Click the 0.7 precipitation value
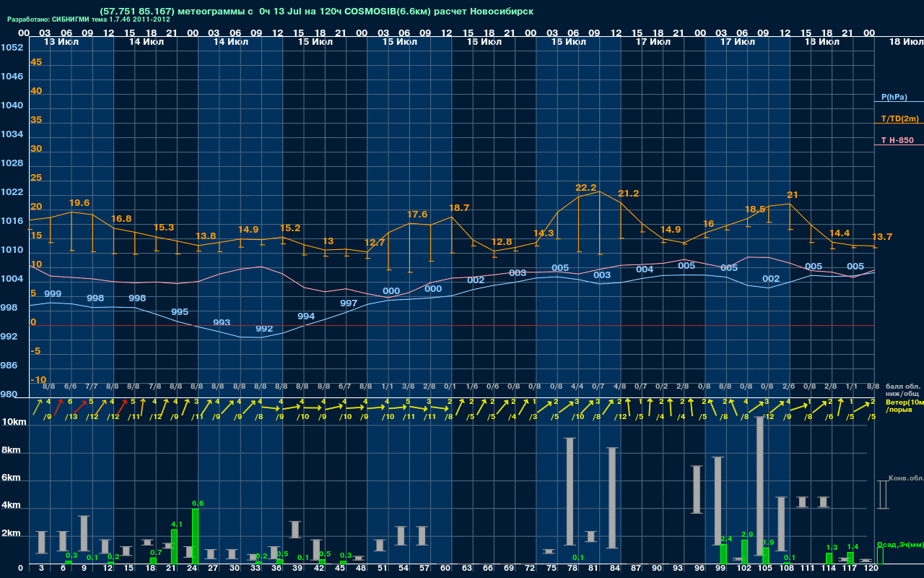924x578 pixels. 156,553
